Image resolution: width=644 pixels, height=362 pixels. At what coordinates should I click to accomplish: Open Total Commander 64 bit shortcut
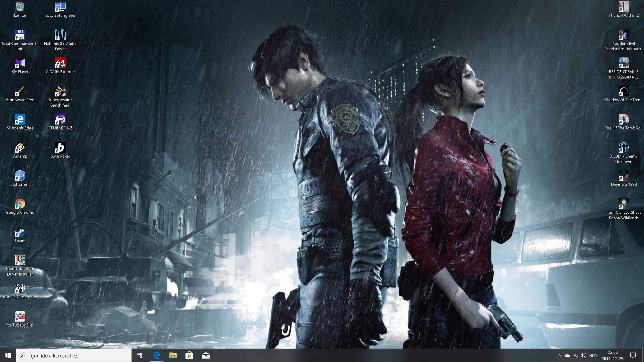coord(20,40)
